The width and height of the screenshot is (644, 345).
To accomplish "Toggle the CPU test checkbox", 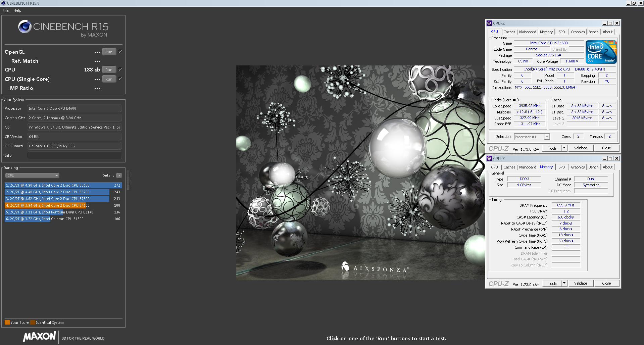I will coord(120,69).
